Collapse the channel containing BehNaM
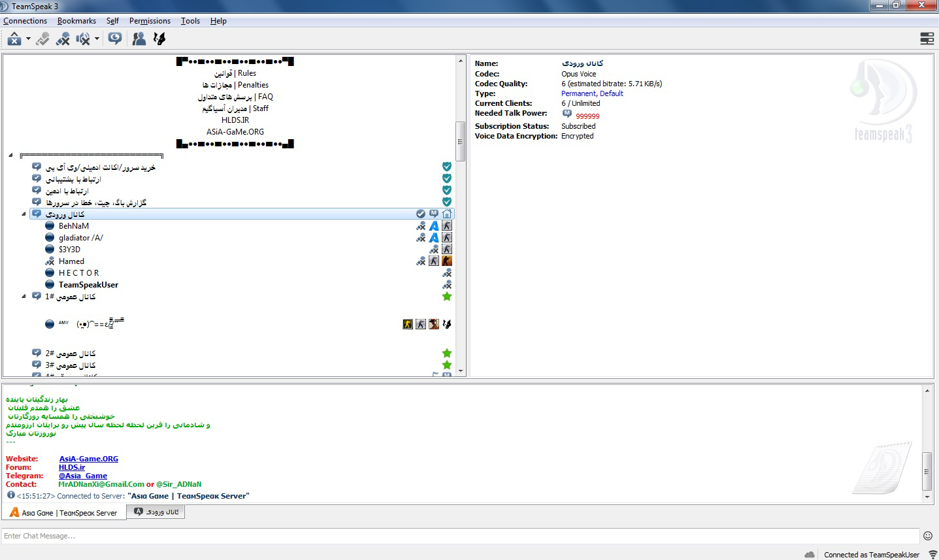 pyautogui.click(x=24, y=214)
